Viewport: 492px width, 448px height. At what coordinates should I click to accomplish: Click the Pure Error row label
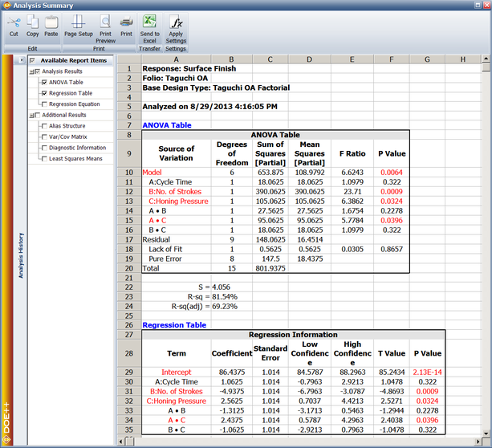tap(165, 259)
